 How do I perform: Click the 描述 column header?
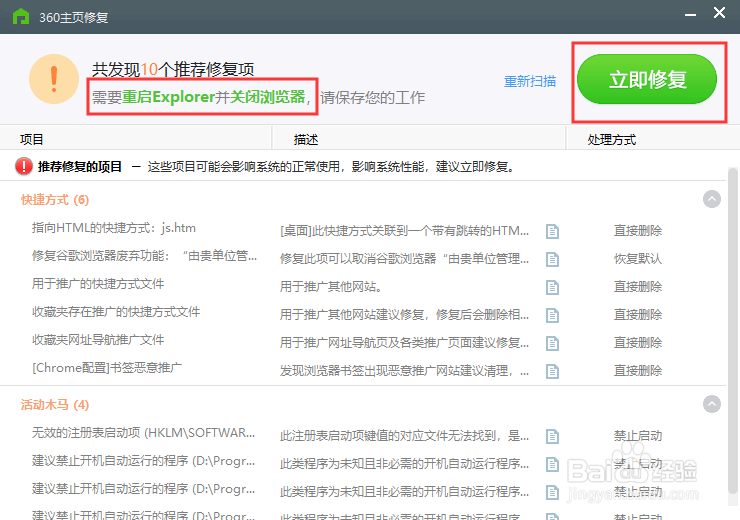point(306,139)
